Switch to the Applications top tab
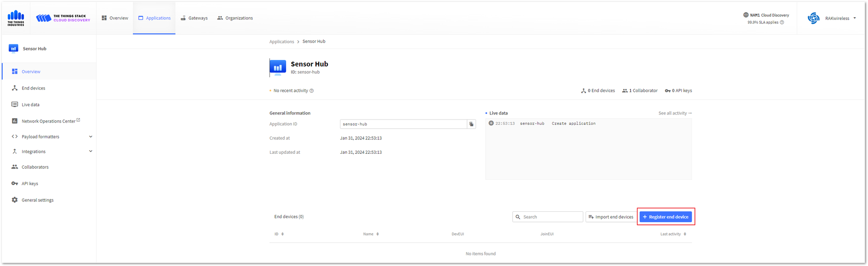This screenshot has height=266, width=868. (154, 18)
